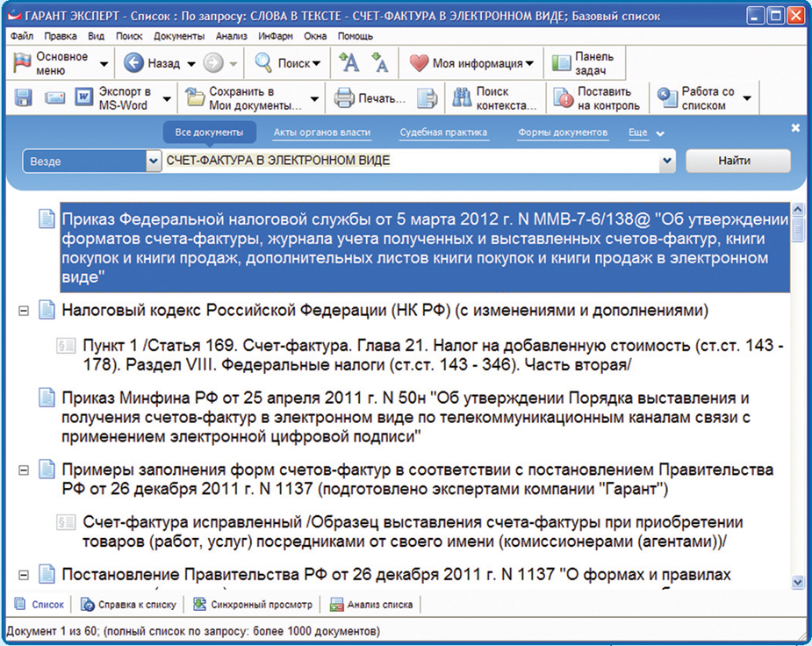
Task: Collapse the Примеры заполнения форм tree node
Action: (24, 470)
